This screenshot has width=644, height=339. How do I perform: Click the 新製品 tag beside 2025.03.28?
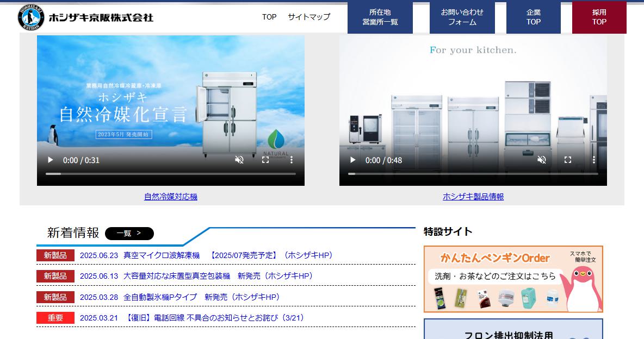pos(55,297)
